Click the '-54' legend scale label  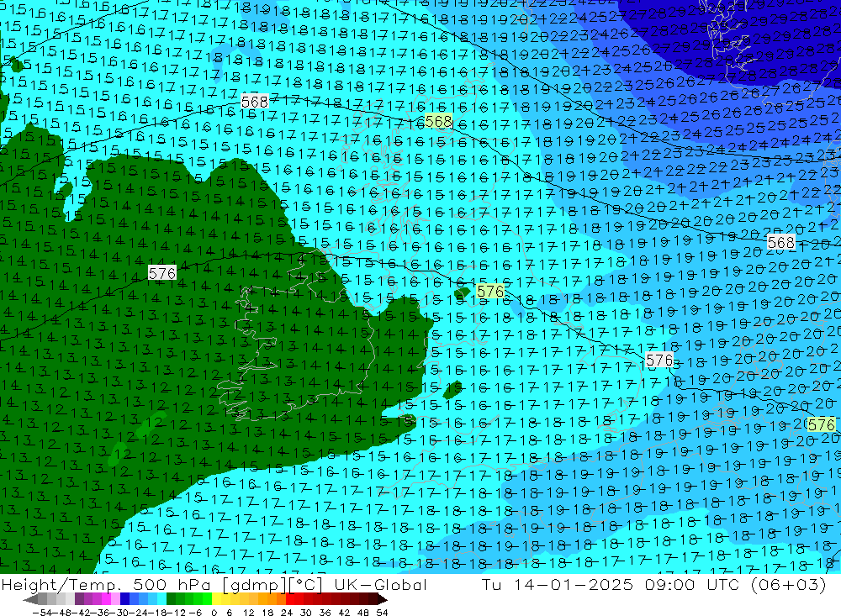[x=42, y=613]
